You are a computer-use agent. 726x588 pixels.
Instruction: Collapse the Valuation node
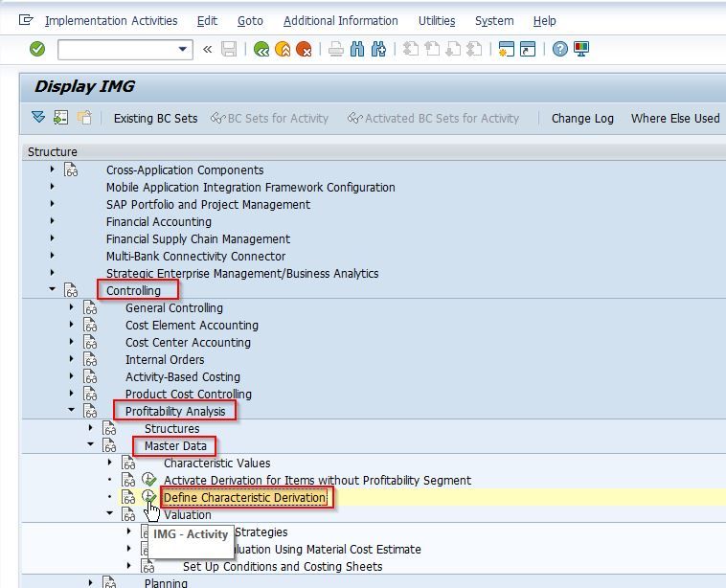pyautogui.click(x=110, y=513)
